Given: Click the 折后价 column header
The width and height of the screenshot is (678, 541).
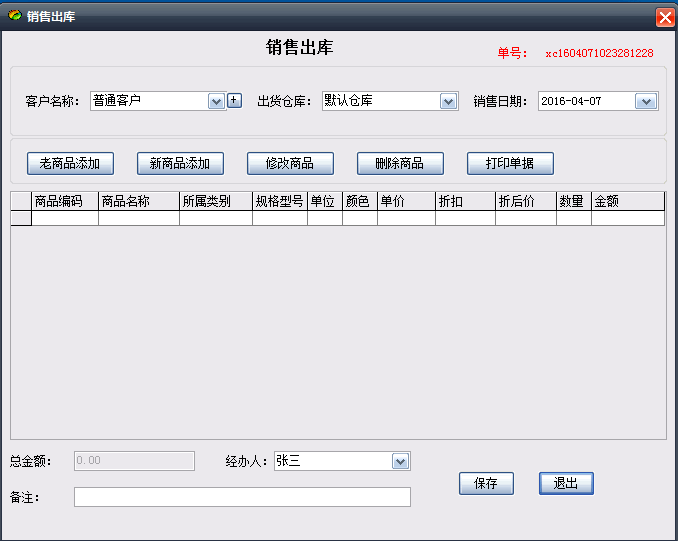Looking at the screenshot, I should pos(525,201).
